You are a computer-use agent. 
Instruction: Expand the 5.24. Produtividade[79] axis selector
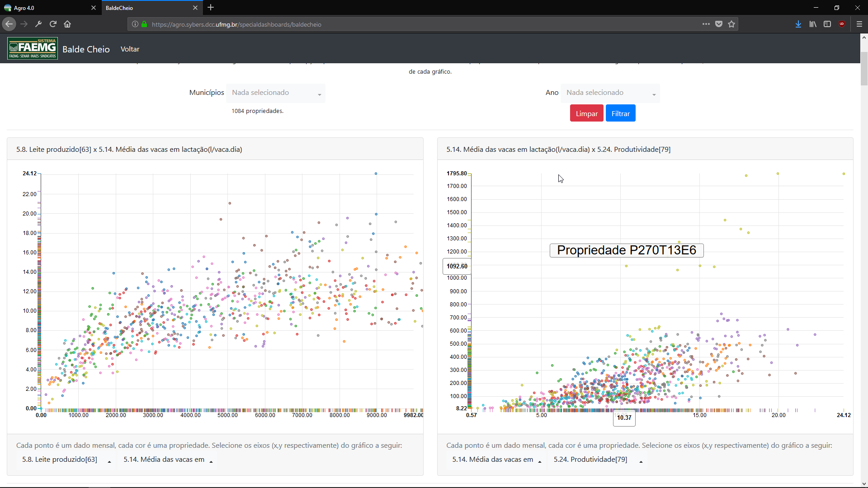click(x=597, y=460)
